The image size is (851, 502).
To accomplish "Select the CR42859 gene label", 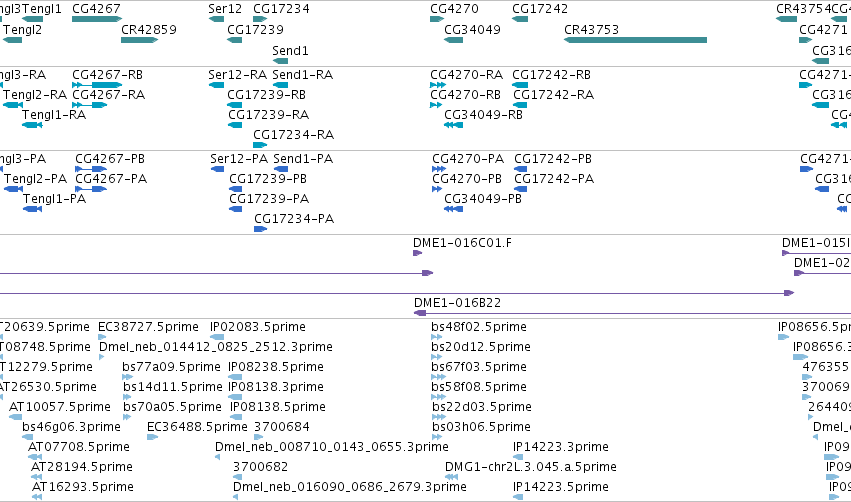I will click(x=149, y=29).
